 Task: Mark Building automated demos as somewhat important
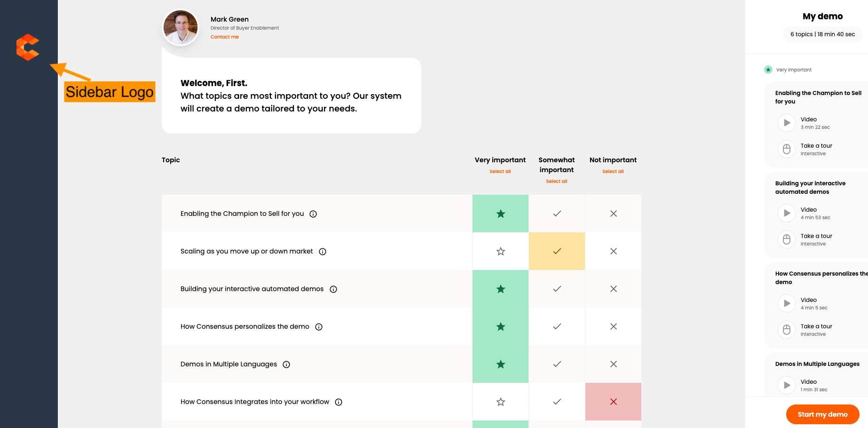pos(557,289)
